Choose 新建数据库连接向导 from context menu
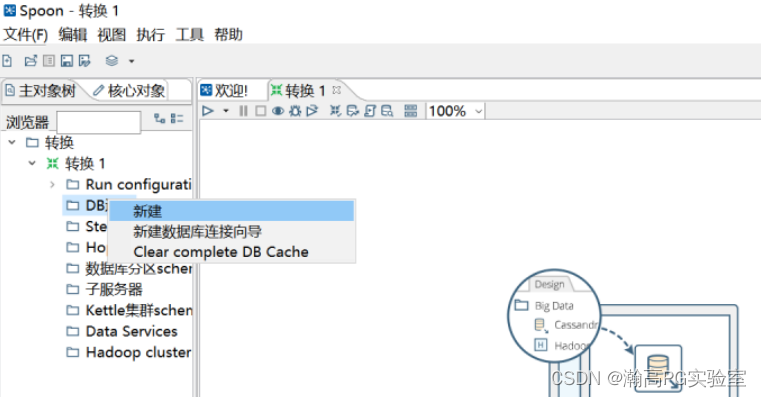Viewport: 761px width, 397px height. (x=232, y=232)
